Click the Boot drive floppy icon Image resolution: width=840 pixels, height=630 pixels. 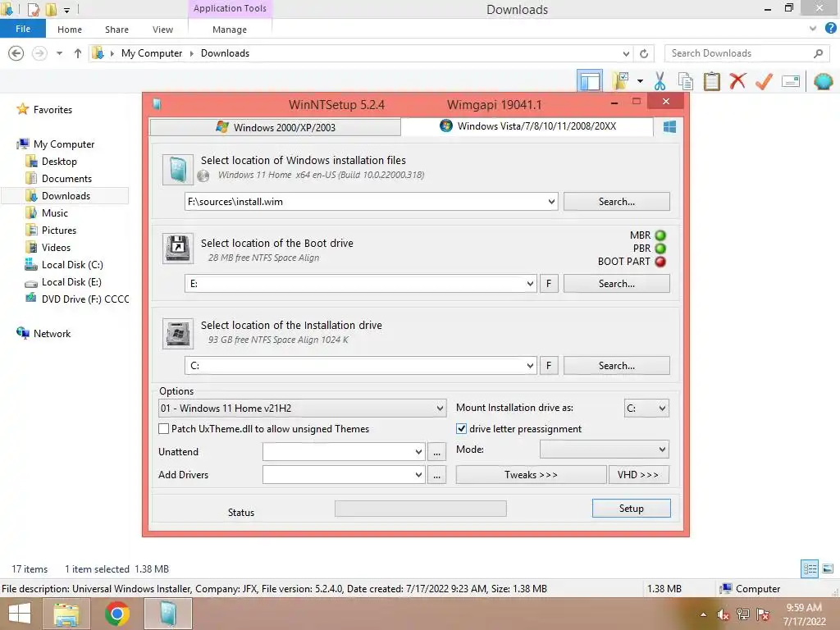178,249
